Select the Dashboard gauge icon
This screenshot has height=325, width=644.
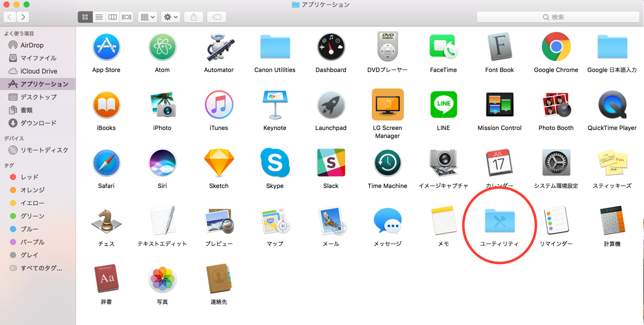pos(331,47)
